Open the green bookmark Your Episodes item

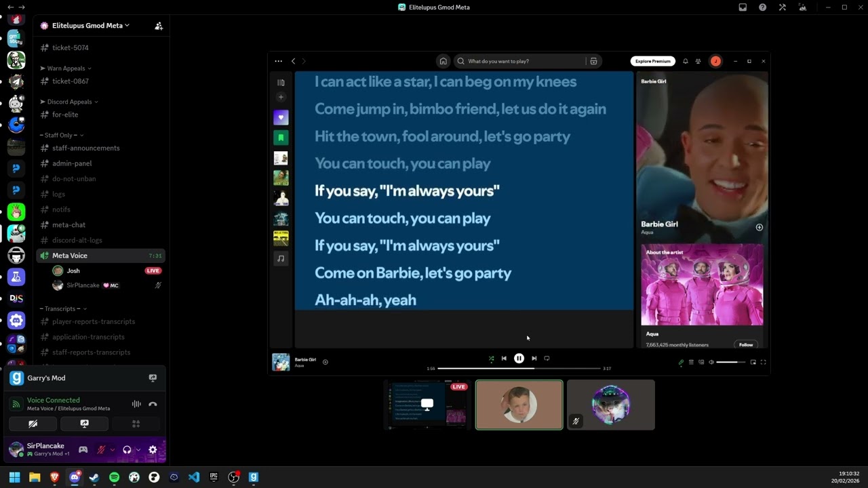click(281, 138)
